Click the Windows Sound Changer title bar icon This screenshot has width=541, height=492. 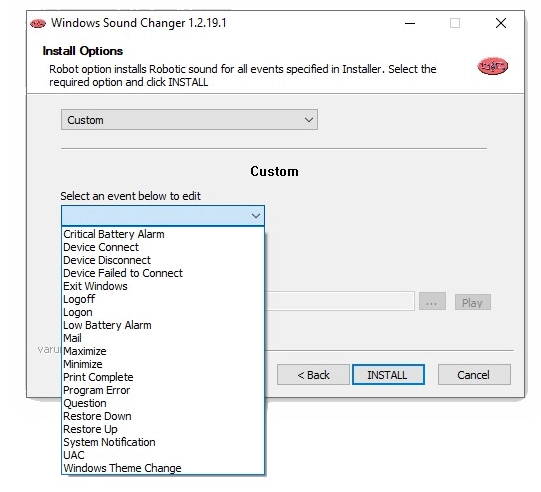pos(38,23)
